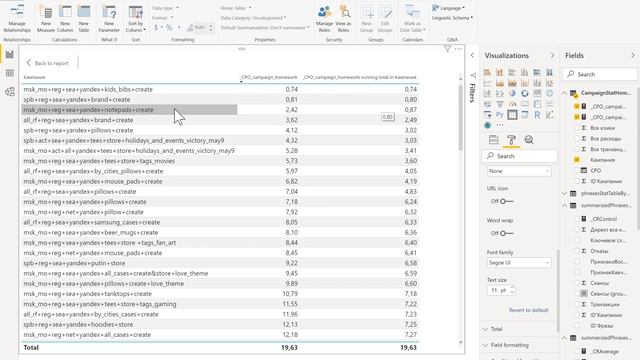Open the Analytics tab
Screen dimensions: 640x360
pos(529,140)
